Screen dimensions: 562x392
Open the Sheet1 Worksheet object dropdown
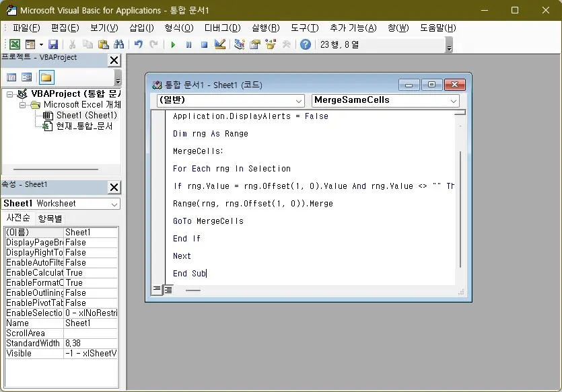114,204
